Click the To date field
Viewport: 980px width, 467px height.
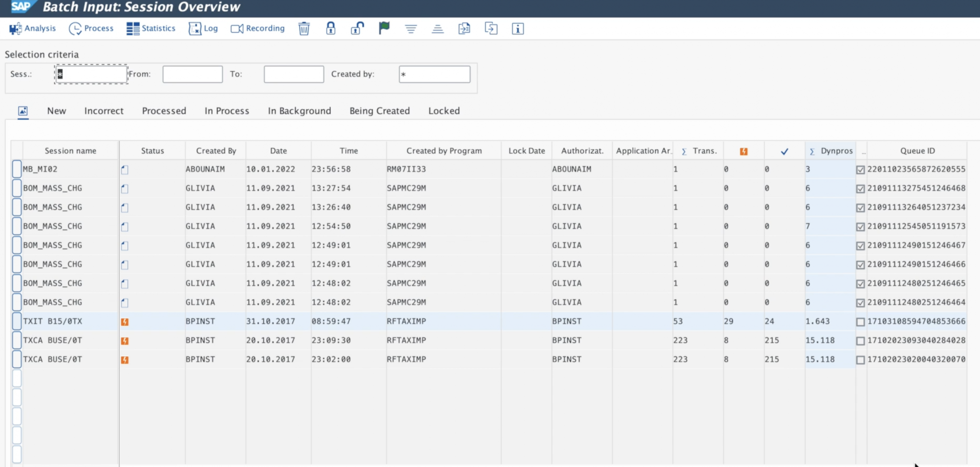[294, 74]
